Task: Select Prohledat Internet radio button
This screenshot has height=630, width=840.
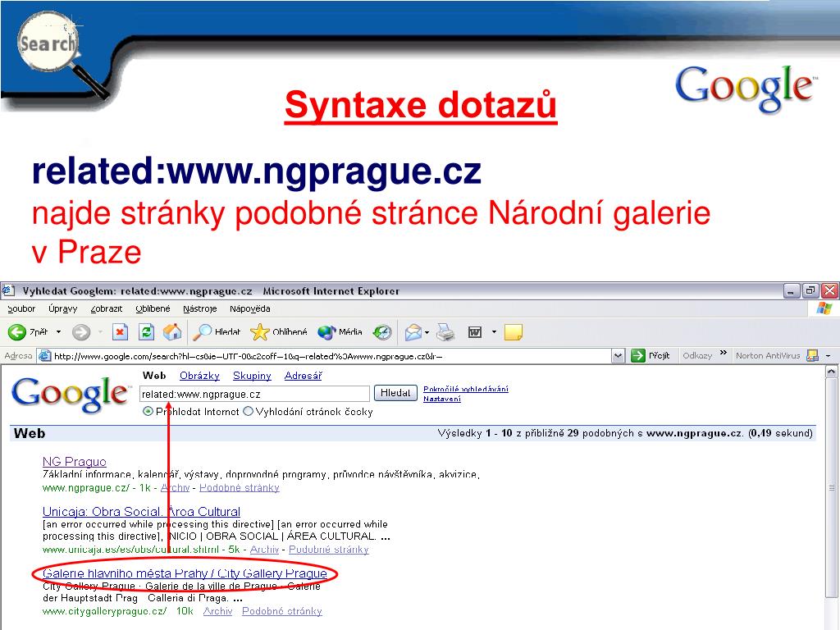Action: (148, 412)
